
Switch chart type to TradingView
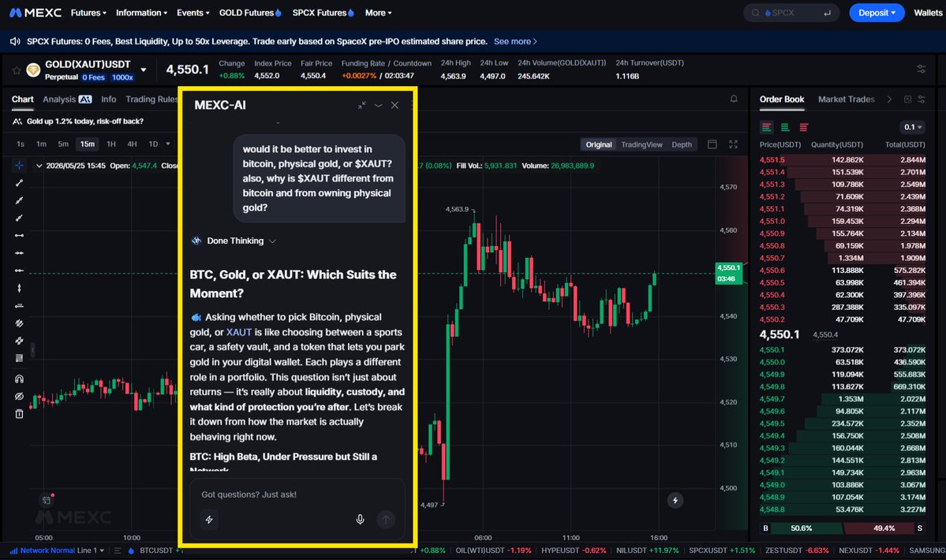click(641, 144)
